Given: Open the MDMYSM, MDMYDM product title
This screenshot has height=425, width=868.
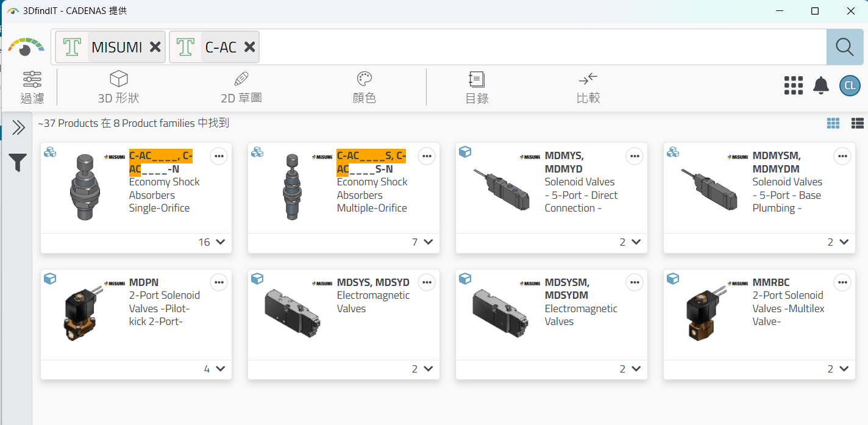Looking at the screenshot, I should 777,162.
